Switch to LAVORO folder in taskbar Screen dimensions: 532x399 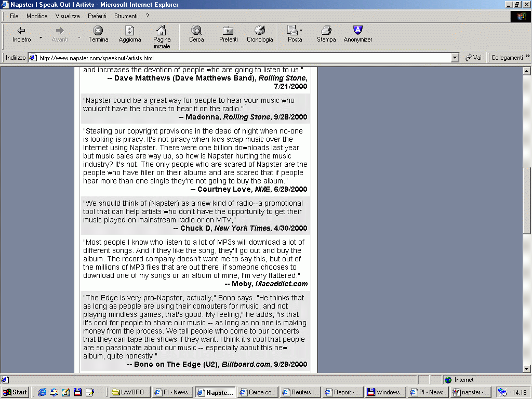pyautogui.click(x=129, y=392)
